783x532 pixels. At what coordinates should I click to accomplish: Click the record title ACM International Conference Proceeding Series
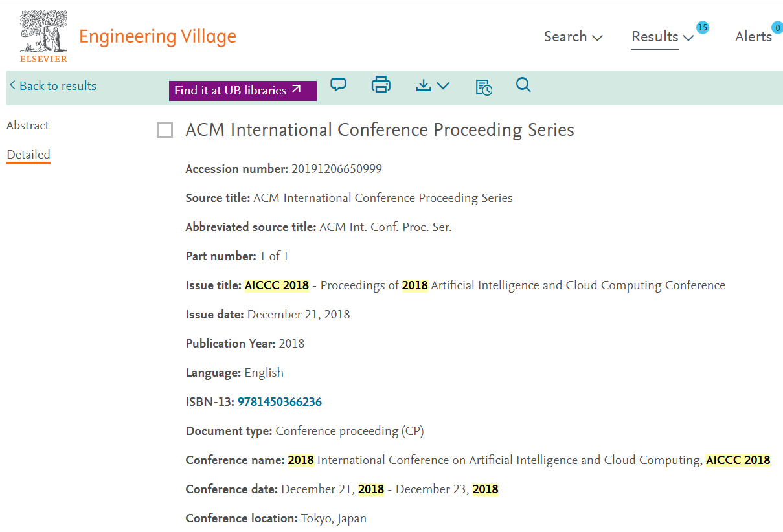click(380, 130)
